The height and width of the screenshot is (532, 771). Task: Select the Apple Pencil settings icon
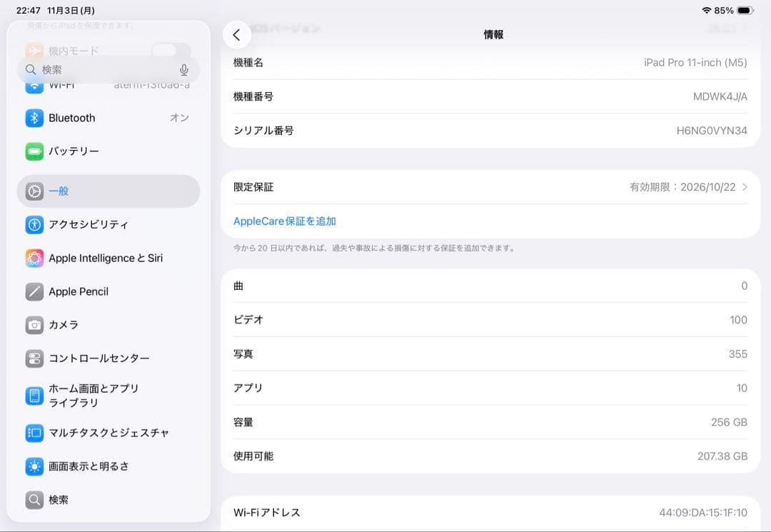click(34, 291)
